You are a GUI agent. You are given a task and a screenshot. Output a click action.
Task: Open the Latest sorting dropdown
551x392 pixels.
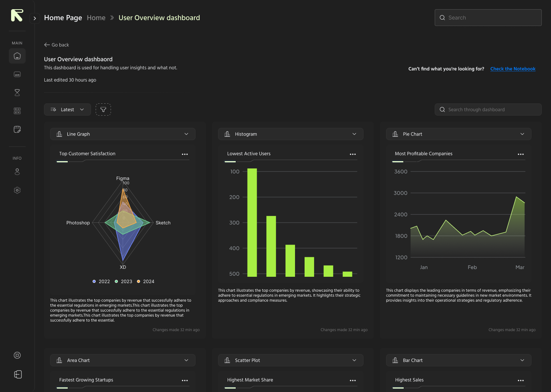[x=67, y=109]
